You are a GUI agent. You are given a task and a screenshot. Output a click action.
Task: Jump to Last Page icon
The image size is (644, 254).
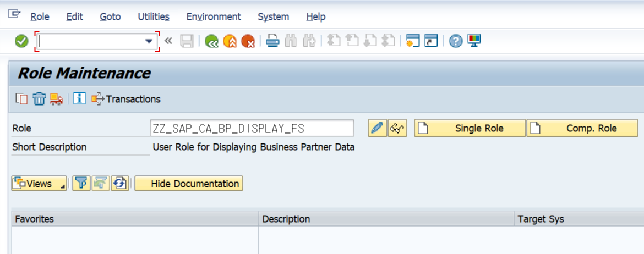[x=388, y=41]
